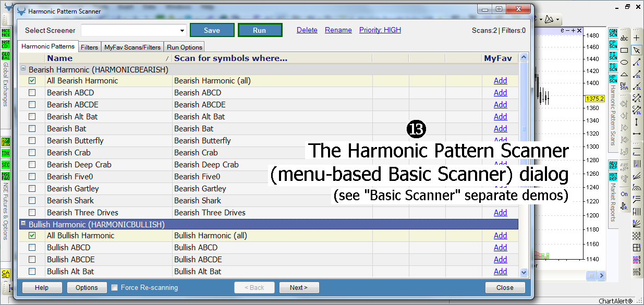Add Bullish ABCD to MyFav
This screenshot has height=305, width=644.
click(x=501, y=248)
